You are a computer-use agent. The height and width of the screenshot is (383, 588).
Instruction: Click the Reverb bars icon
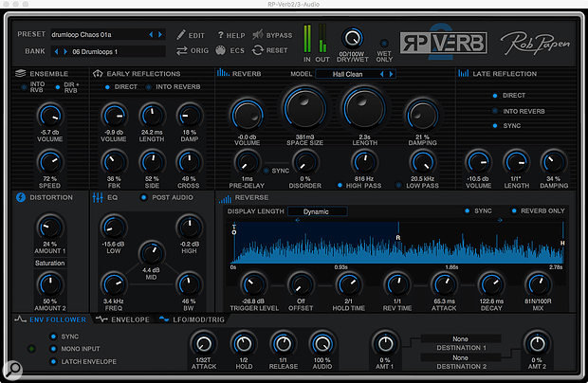pyautogui.click(x=223, y=73)
